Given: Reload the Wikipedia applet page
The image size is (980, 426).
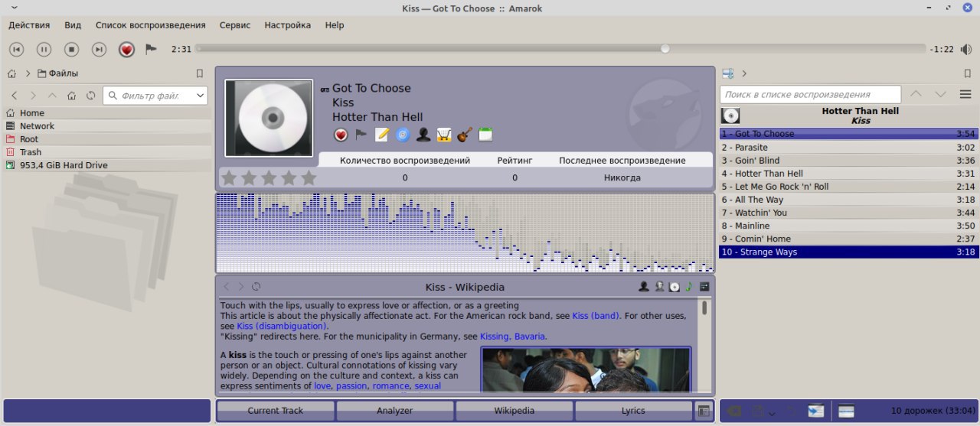Looking at the screenshot, I should [x=256, y=287].
